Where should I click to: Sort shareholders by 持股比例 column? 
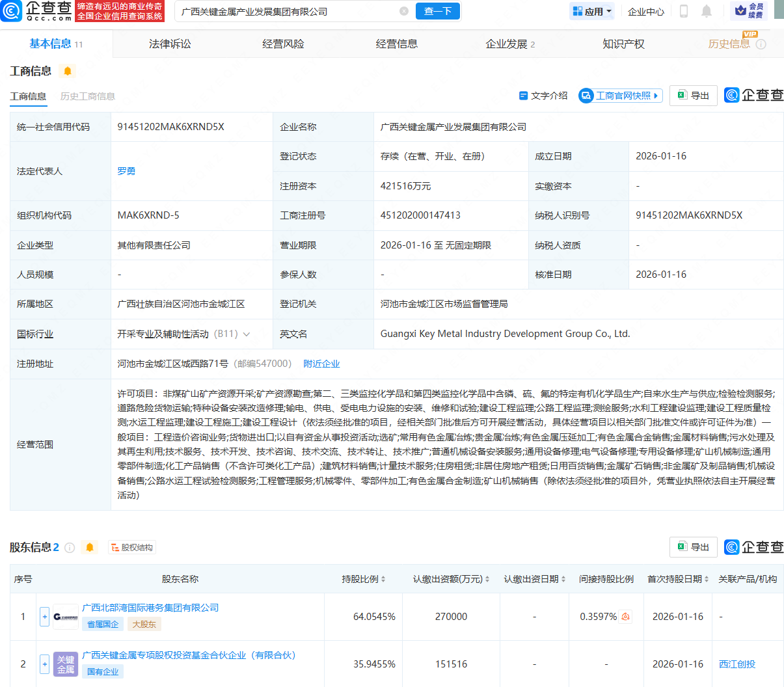[383, 579]
